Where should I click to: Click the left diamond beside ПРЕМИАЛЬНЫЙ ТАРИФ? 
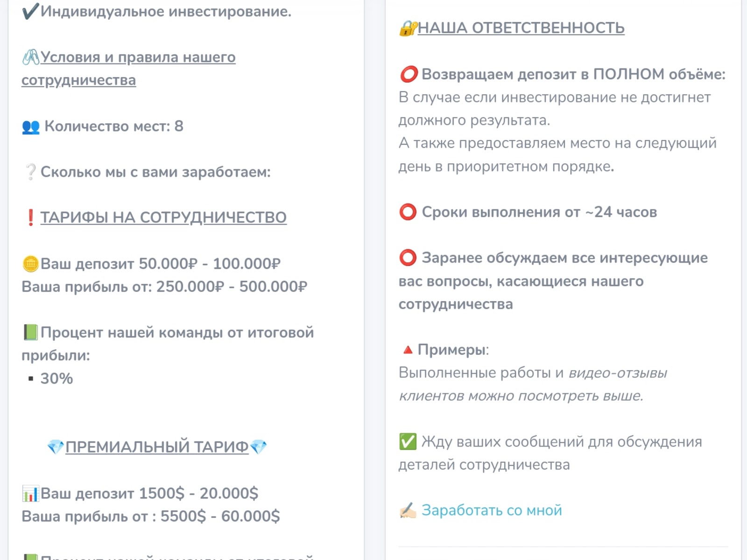(56, 448)
